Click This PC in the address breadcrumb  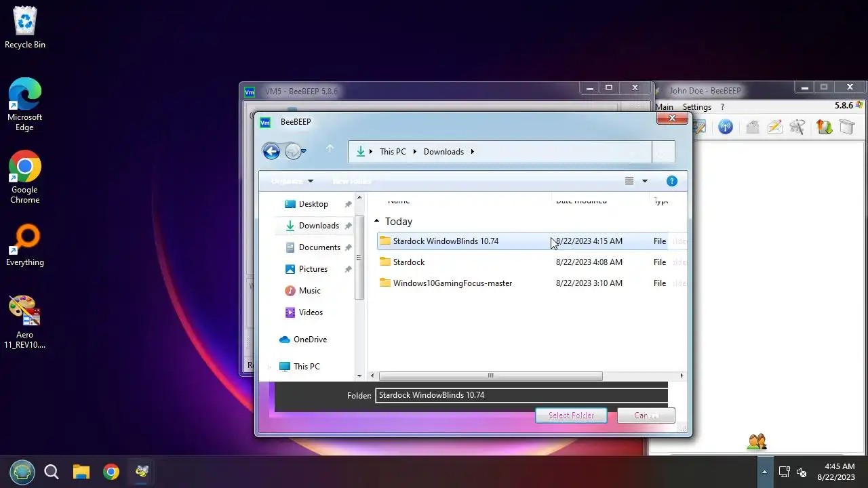pyautogui.click(x=393, y=152)
